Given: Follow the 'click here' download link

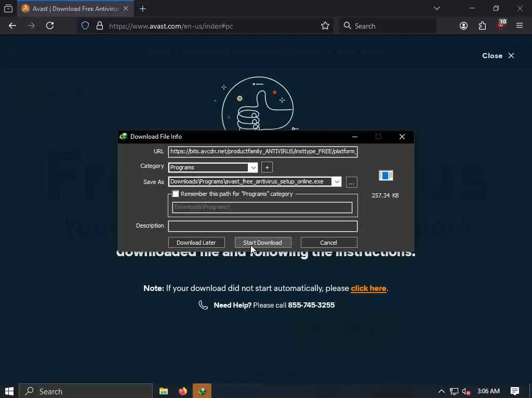Looking at the screenshot, I should point(368,288).
